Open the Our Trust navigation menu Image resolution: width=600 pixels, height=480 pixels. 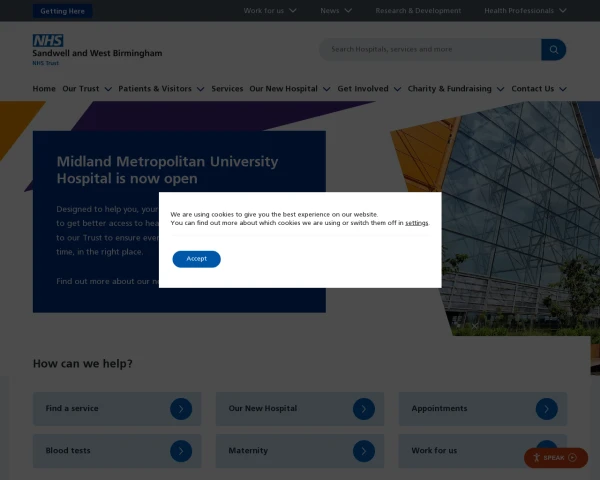[x=86, y=89]
